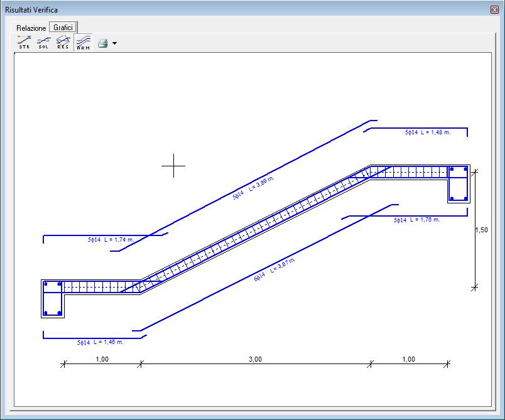Screen dimensions: 505x420
Task: Show the STR structure diagram
Action: point(24,42)
